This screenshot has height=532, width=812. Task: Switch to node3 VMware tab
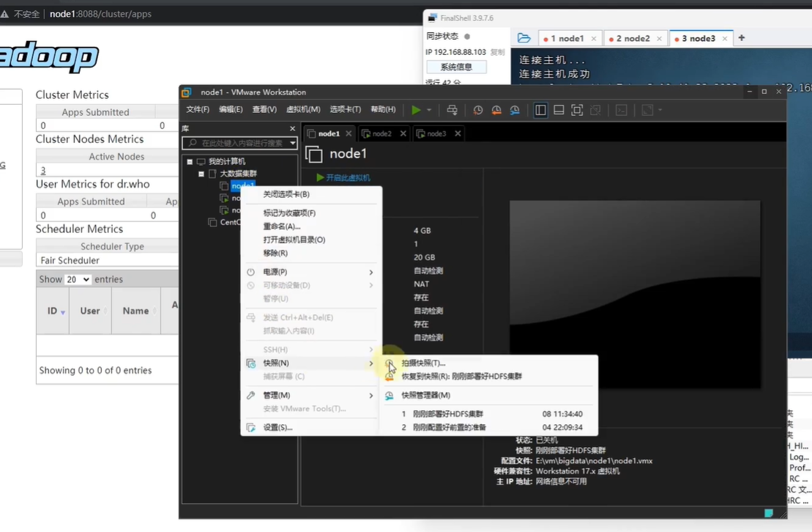pyautogui.click(x=436, y=134)
